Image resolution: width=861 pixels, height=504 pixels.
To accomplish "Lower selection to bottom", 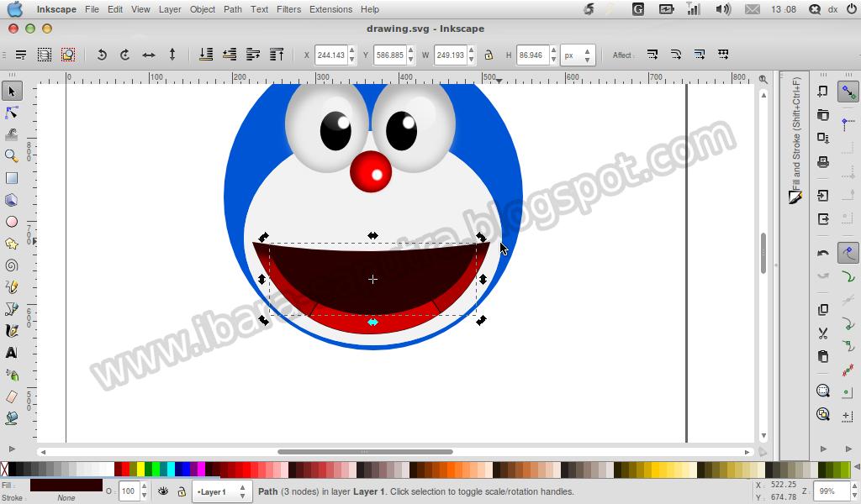I will click(206, 55).
